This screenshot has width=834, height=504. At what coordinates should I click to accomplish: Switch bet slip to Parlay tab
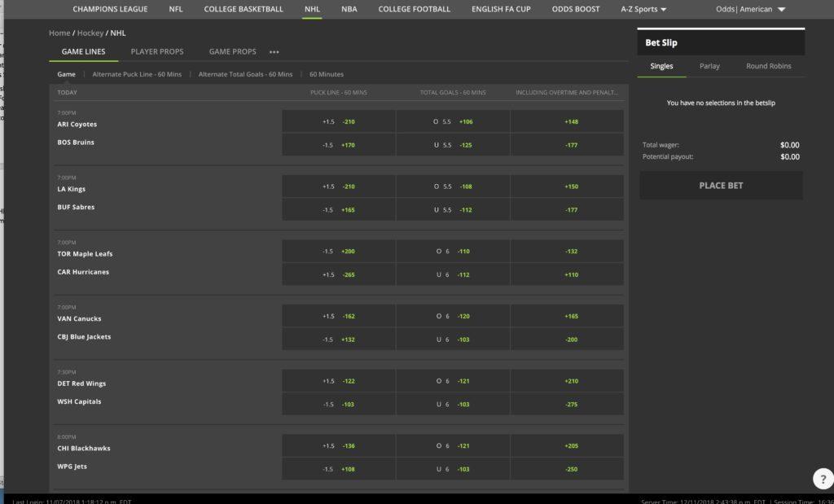(709, 66)
